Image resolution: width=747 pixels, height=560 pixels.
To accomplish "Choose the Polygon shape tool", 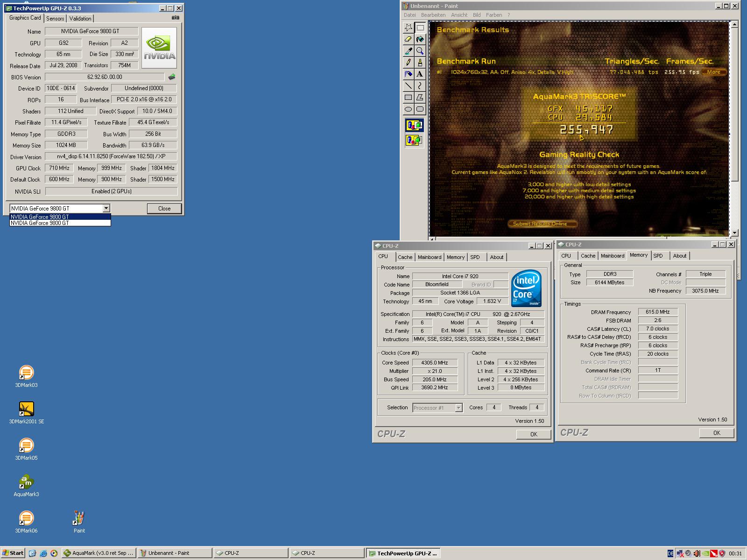I will (x=420, y=98).
